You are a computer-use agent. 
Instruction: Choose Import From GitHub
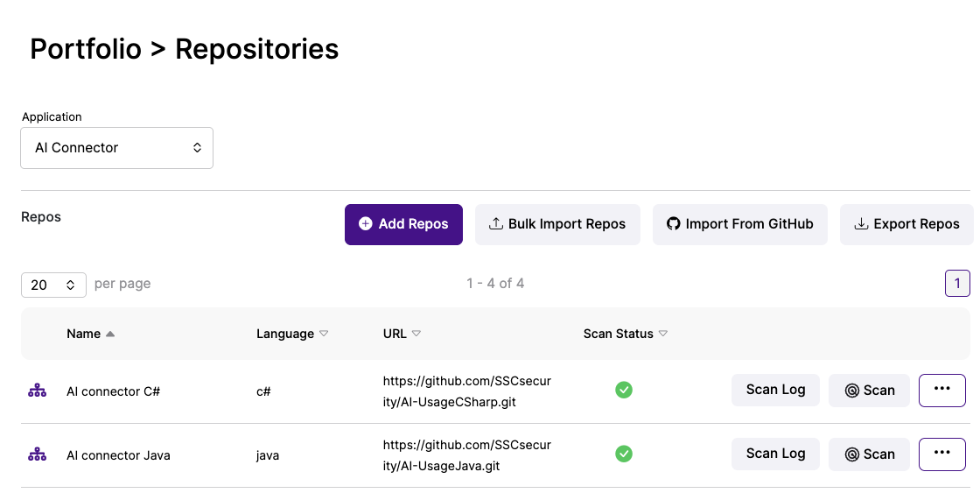(740, 224)
